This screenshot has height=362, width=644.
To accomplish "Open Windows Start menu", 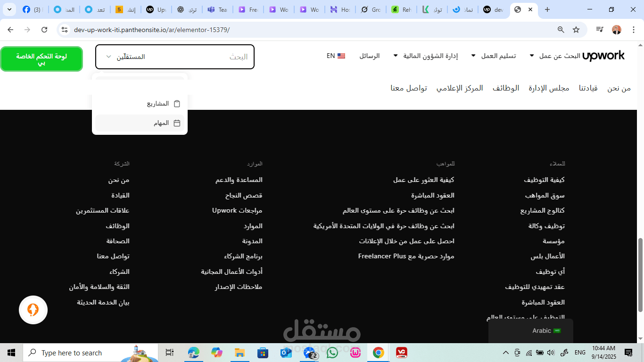I will tap(11, 353).
